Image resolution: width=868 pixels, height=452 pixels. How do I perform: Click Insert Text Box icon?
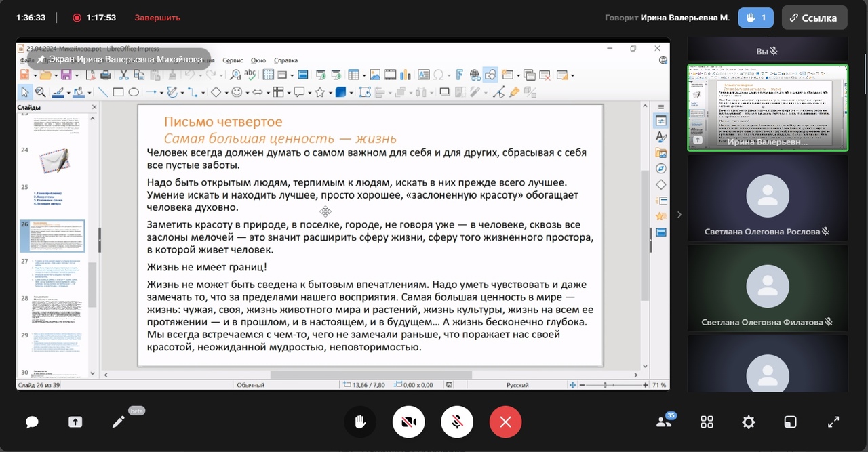[424, 75]
